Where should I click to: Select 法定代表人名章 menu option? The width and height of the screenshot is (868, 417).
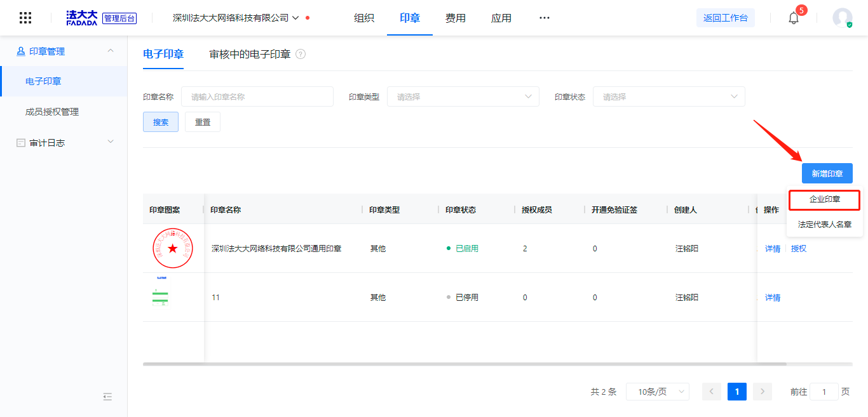(825, 225)
